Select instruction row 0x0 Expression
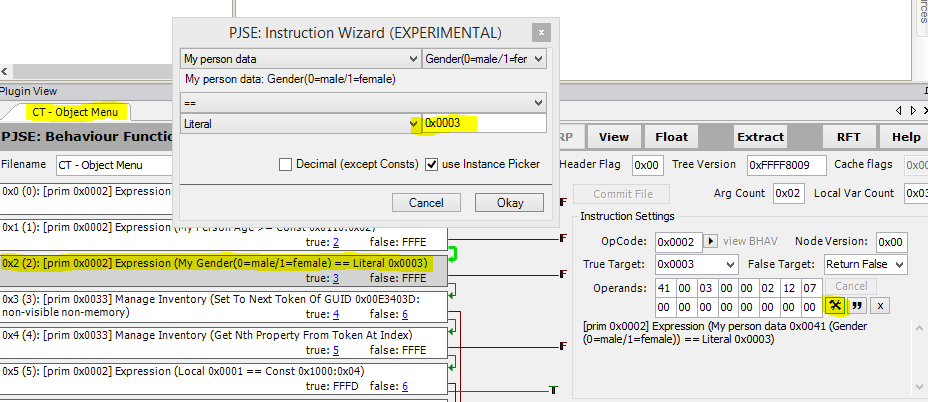 tap(86, 199)
